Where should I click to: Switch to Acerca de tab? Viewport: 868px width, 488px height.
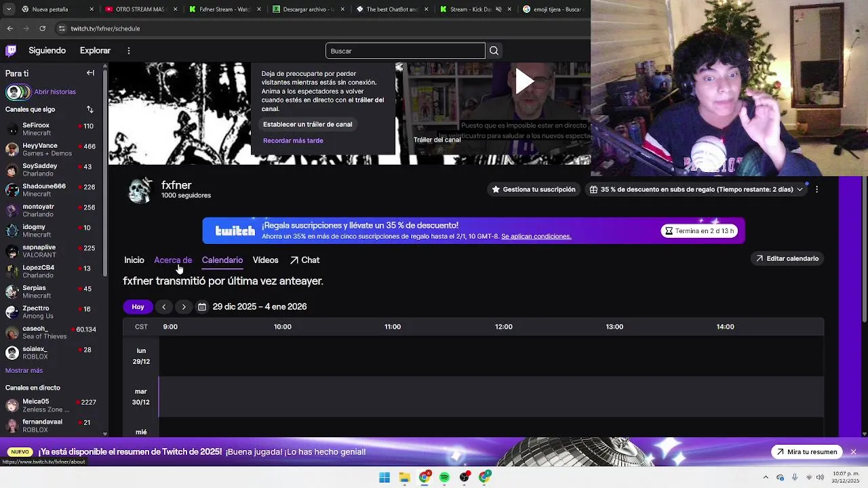[x=173, y=260]
